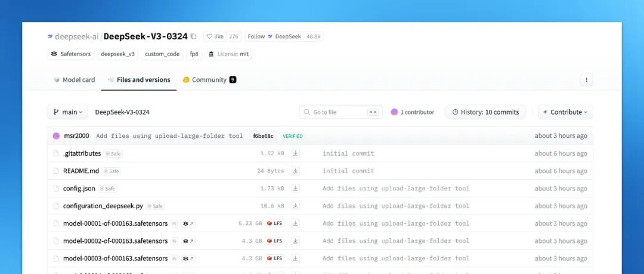Viewport: 644px width, 274px height.
Task: Click the LFS badge on model-00003 row
Action: click(275, 258)
